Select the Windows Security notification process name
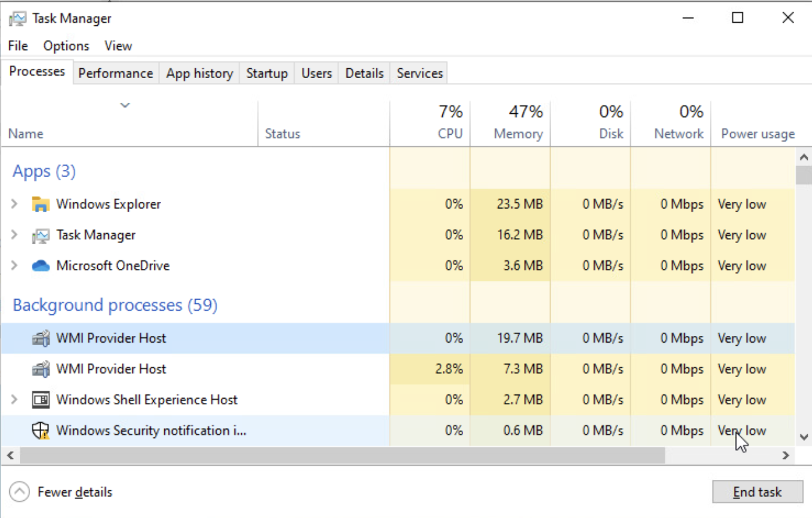Viewport: 812px width, 518px height. point(151,431)
